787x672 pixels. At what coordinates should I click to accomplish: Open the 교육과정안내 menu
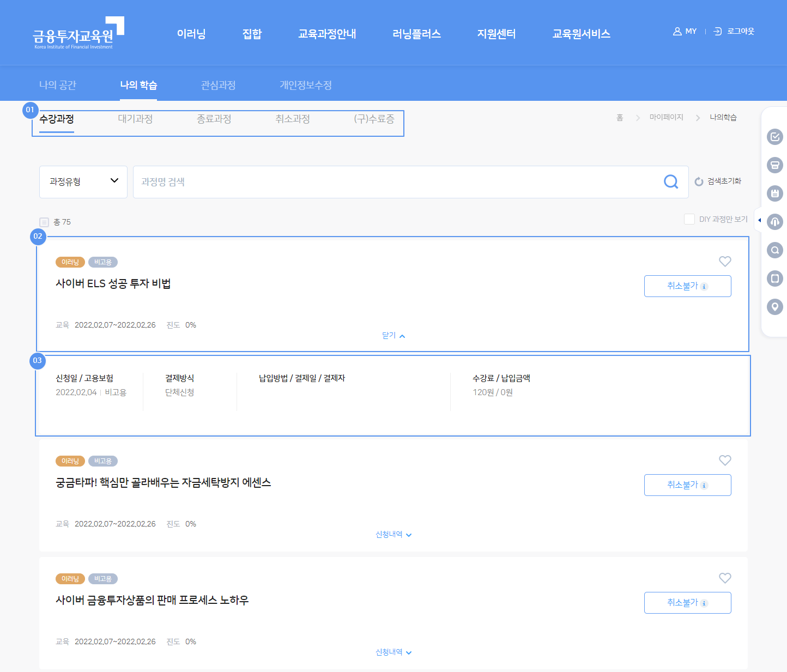(x=327, y=34)
